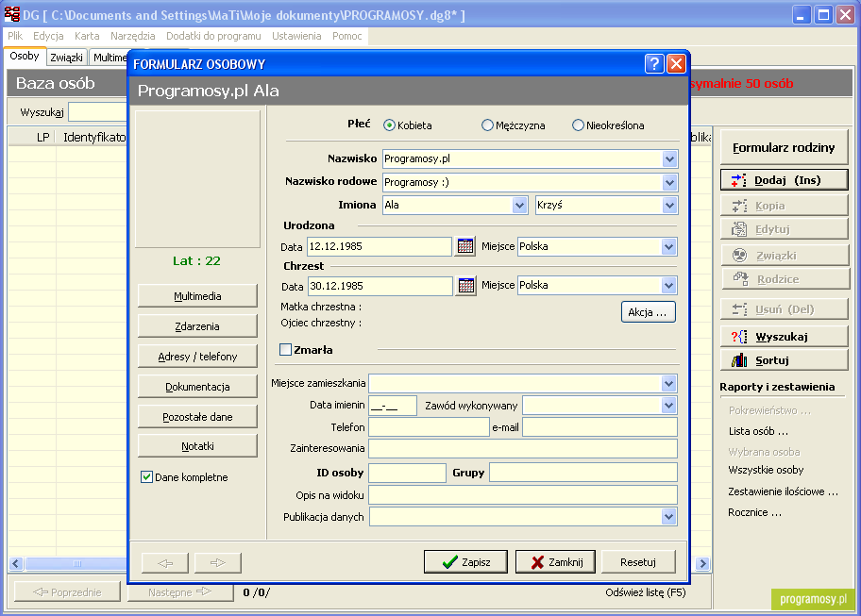This screenshot has width=861, height=616.
Task: Click the Wyszukaj button in the right panel
Action: pos(785,336)
